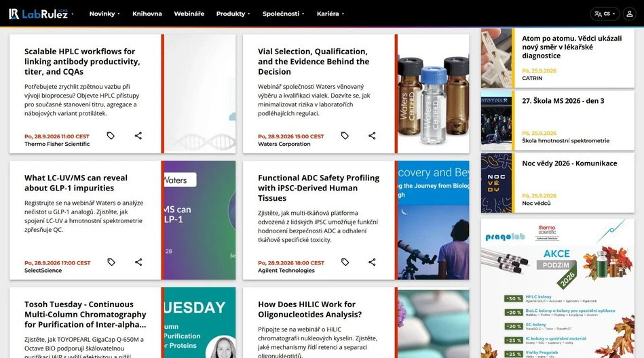
Task: Click Agilent Technologies organizer name
Action: click(286, 271)
